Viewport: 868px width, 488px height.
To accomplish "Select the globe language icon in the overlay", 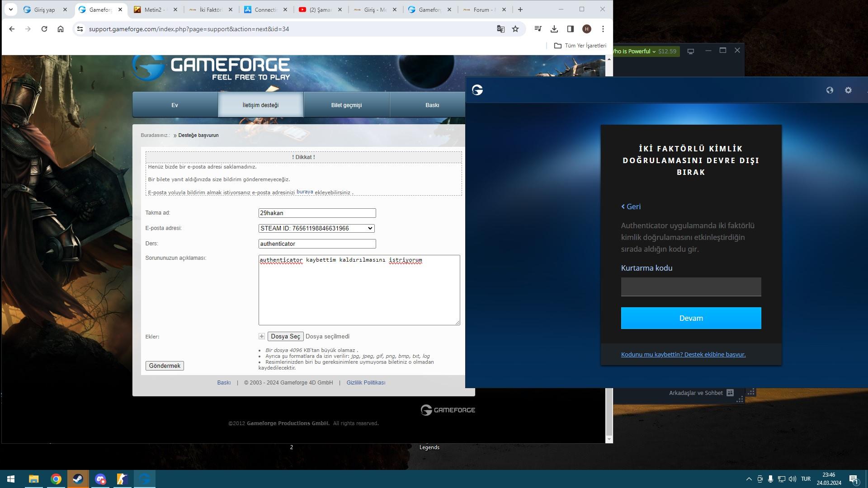I will [830, 90].
